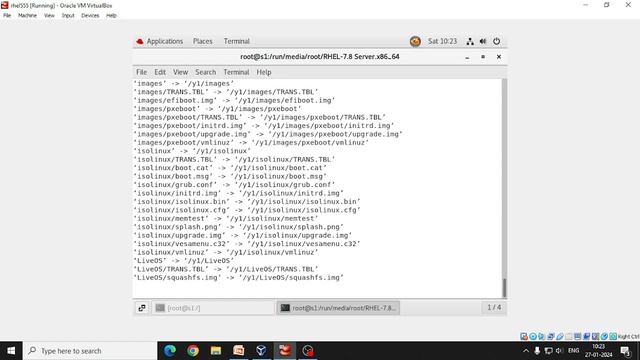Click the window switcher icon in the GNOME bottom bar

(x=142, y=308)
